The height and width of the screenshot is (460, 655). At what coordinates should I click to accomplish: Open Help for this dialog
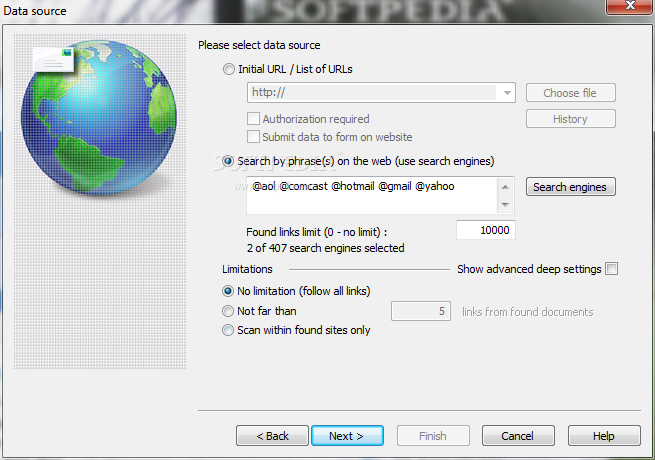pyautogui.click(x=604, y=436)
